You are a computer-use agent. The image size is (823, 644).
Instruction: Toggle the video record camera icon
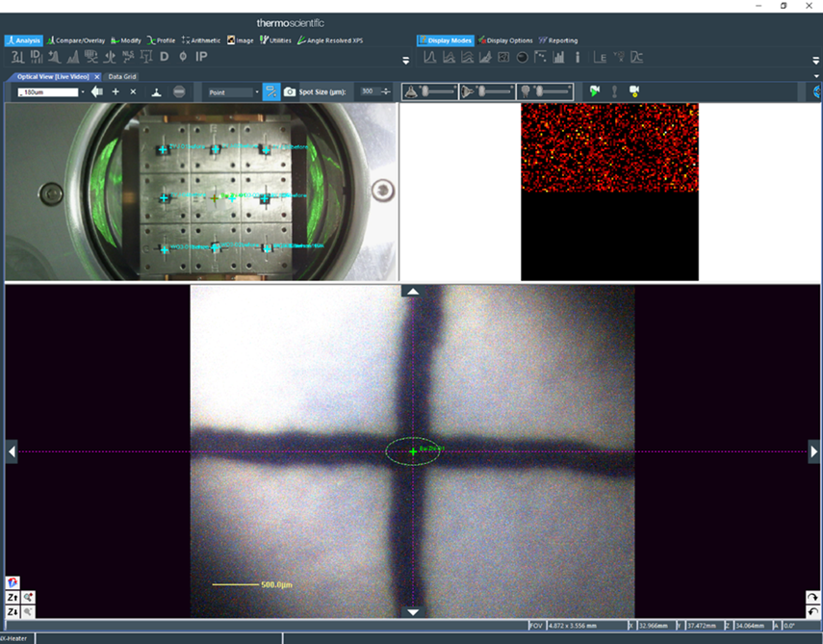[634, 91]
